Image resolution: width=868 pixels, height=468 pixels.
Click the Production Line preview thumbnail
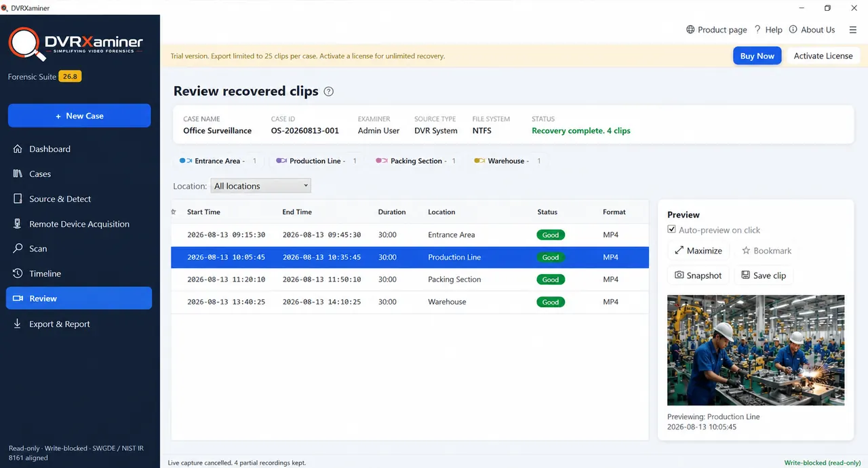pyautogui.click(x=755, y=350)
